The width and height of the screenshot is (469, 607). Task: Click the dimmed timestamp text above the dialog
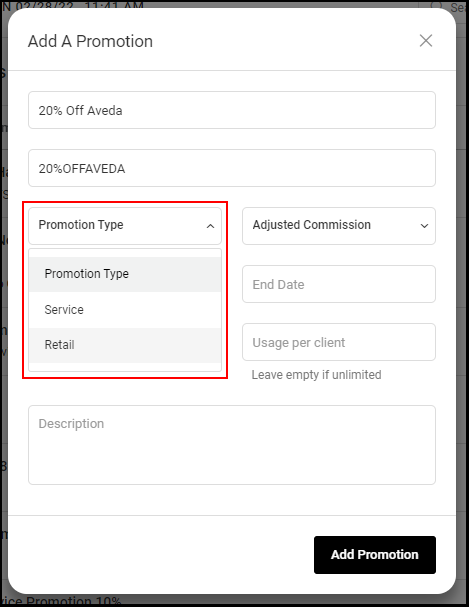tap(74, 5)
